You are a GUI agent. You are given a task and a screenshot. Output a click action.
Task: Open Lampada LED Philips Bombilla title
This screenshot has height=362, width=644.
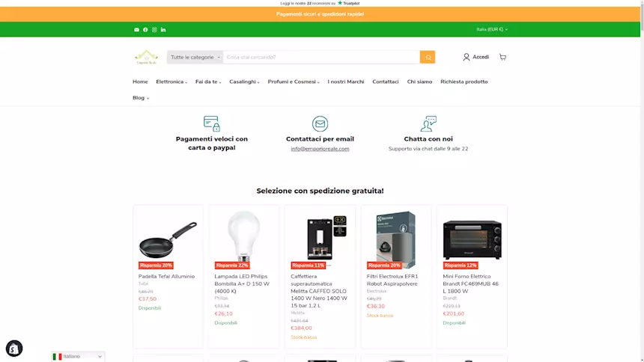(x=242, y=283)
